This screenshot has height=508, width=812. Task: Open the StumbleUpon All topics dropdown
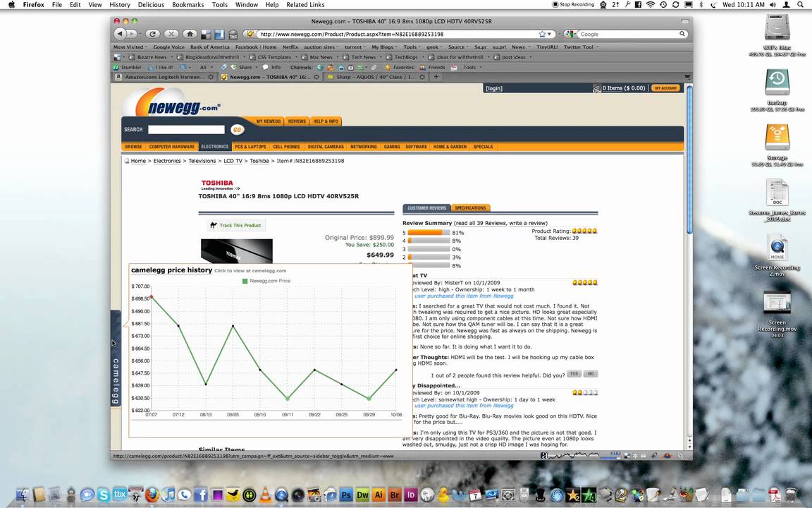(x=205, y=68)
